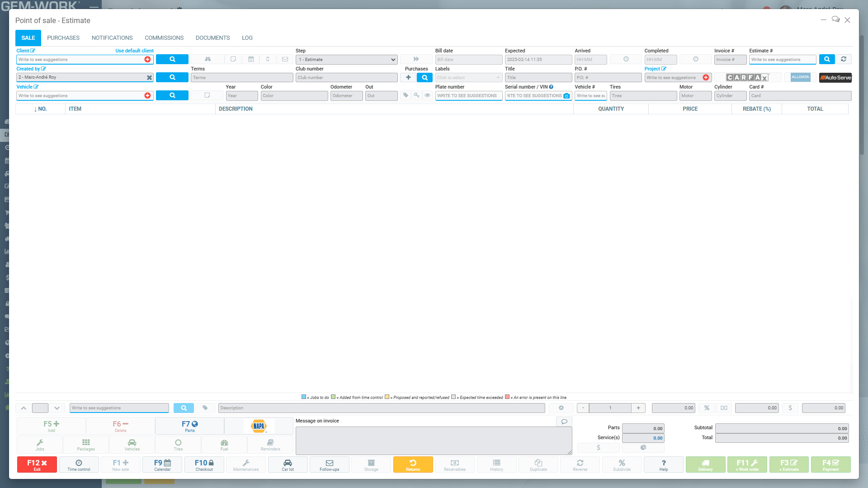Toggle the vehicle eye visibility icon

(x=427, y=95)
